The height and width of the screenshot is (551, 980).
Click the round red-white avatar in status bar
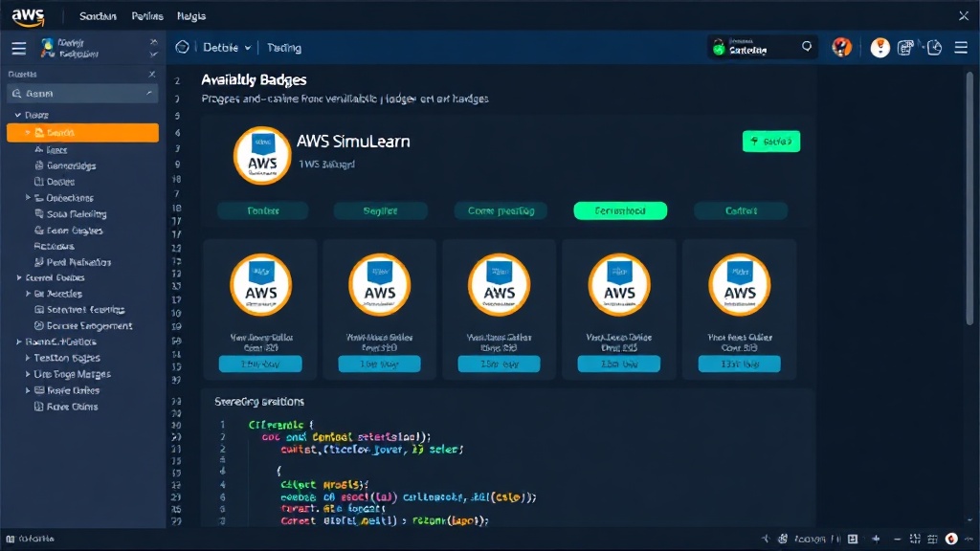(951, 539)
